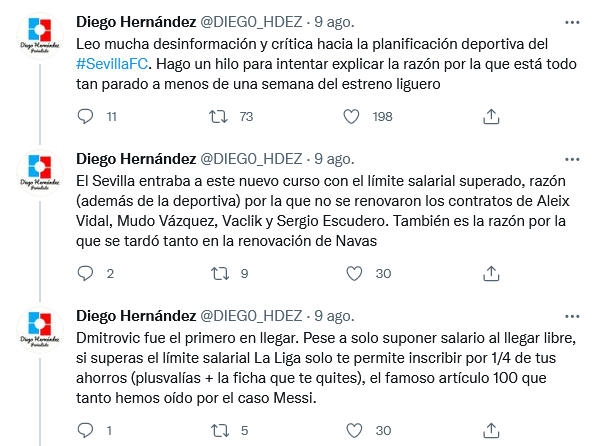Like the second tweet about Aleix Vidal
This screenshot has height=446, width=598.
tap(354, 274)
